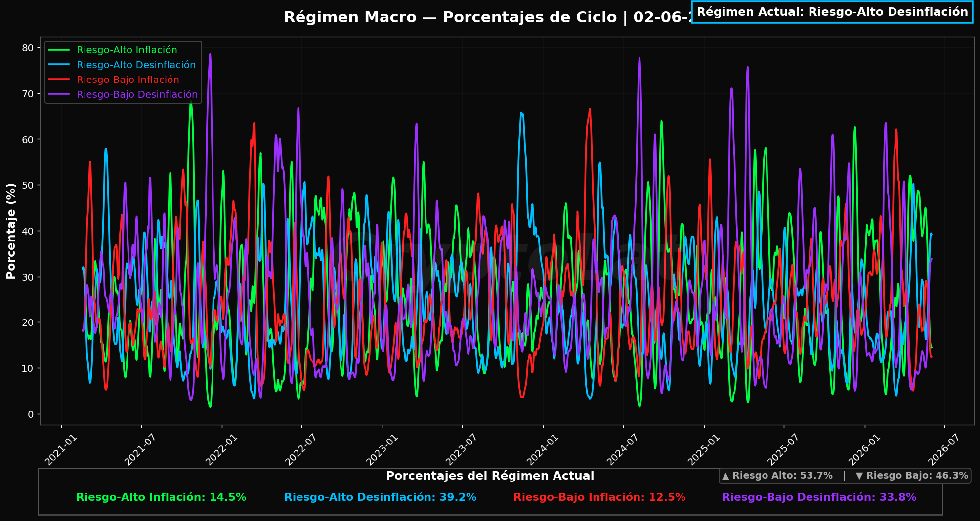Viewport: 980px width, 521px height.
Task: Click the value 'Riesgo-Bajo Desinflación: 33.8%'
Action: click(819, 497)
